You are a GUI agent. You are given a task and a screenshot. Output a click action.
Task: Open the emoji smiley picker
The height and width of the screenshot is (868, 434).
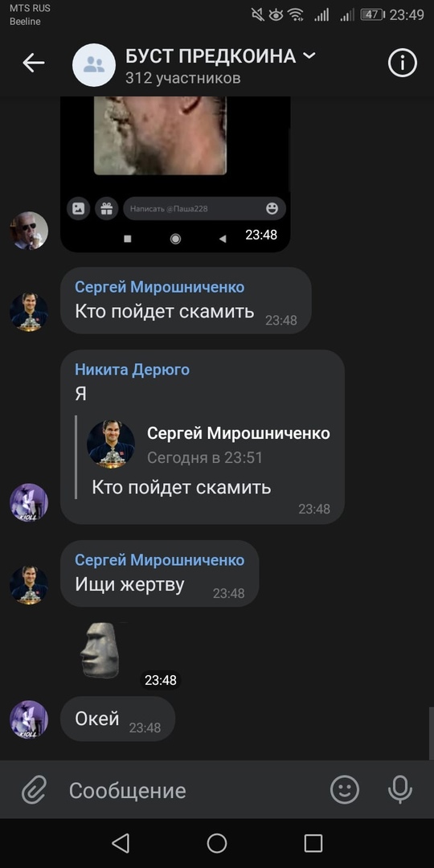coord(345,789)
